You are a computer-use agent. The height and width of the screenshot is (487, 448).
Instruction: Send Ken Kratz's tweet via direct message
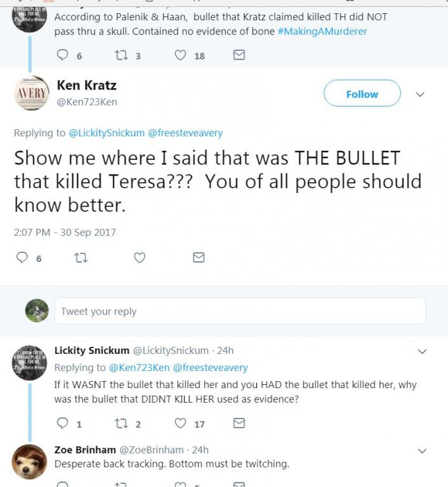[199, 257]
